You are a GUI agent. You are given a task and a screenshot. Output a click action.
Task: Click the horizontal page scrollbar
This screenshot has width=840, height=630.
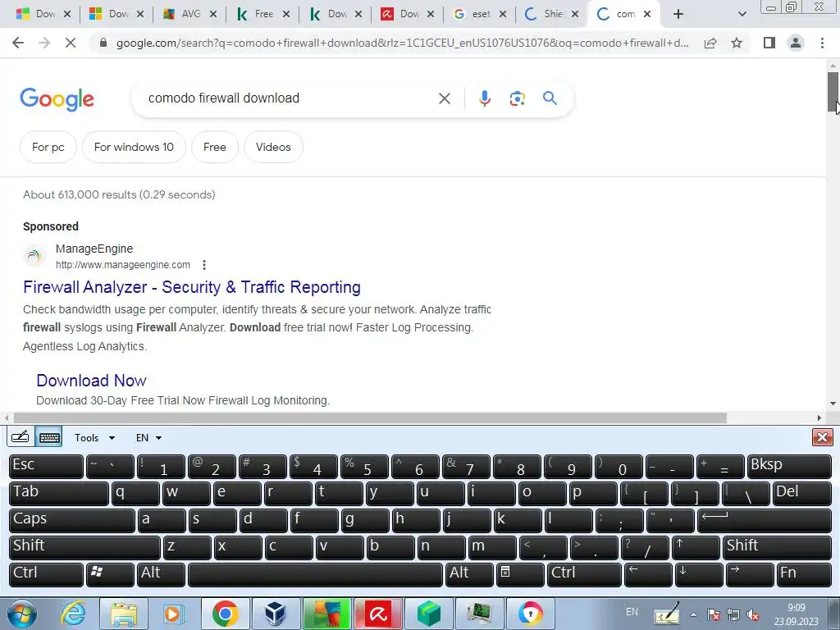click(370, 418)
